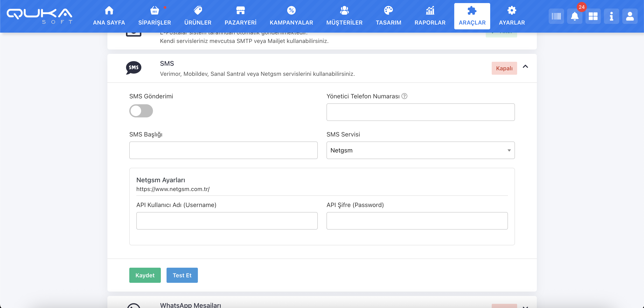Open the SMS Servisi Netgsm dropdown
Image resolution: width=644 pixels, height=308 pixels.
(420, 150)
